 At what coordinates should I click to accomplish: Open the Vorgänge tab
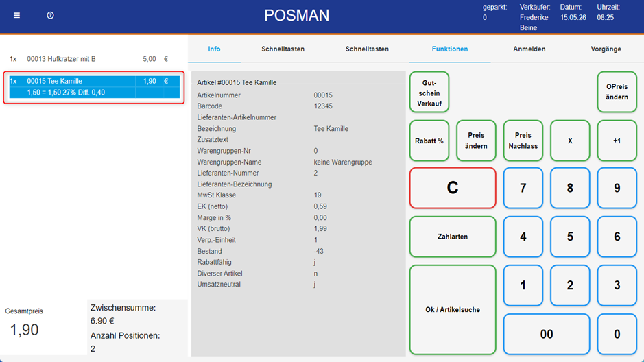click(x=606, y=49)
